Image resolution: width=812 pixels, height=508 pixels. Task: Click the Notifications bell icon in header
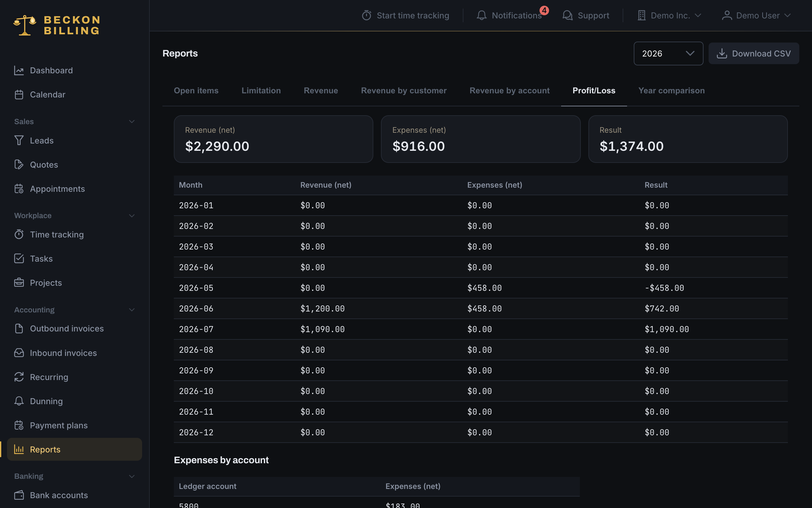click(481, 16)
